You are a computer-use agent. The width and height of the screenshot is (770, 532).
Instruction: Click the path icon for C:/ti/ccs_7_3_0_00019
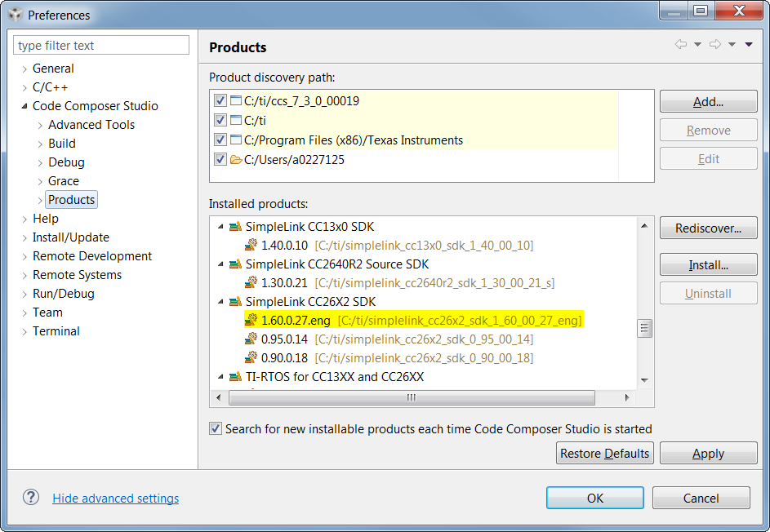click(x=236, y=100)
